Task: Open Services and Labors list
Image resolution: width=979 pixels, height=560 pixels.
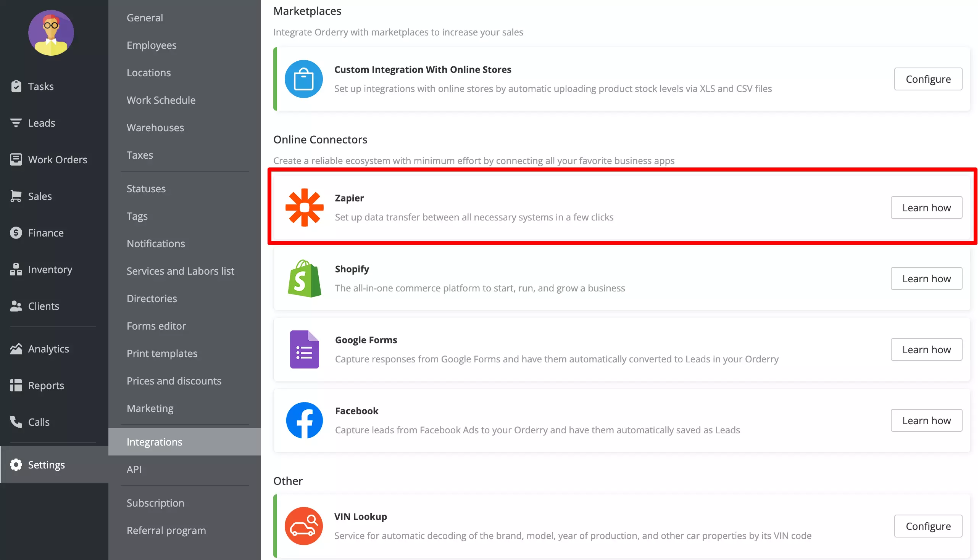Action: point(185,271)
